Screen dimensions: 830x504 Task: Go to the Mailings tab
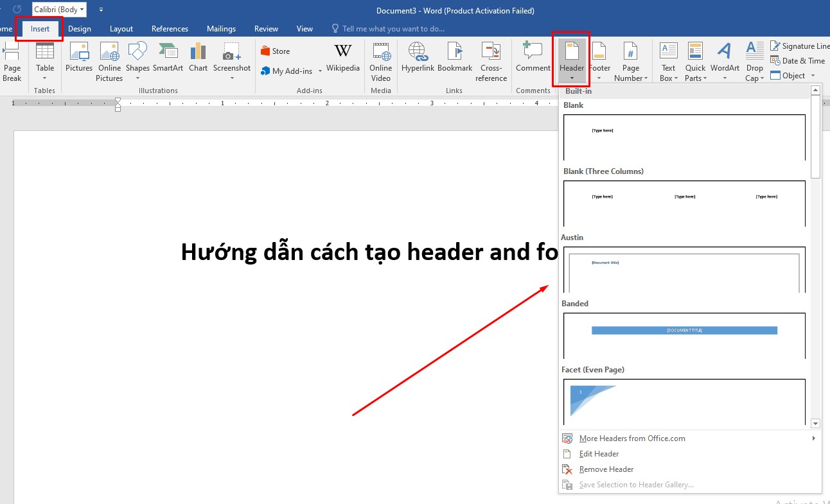click(x=221, y=29)
